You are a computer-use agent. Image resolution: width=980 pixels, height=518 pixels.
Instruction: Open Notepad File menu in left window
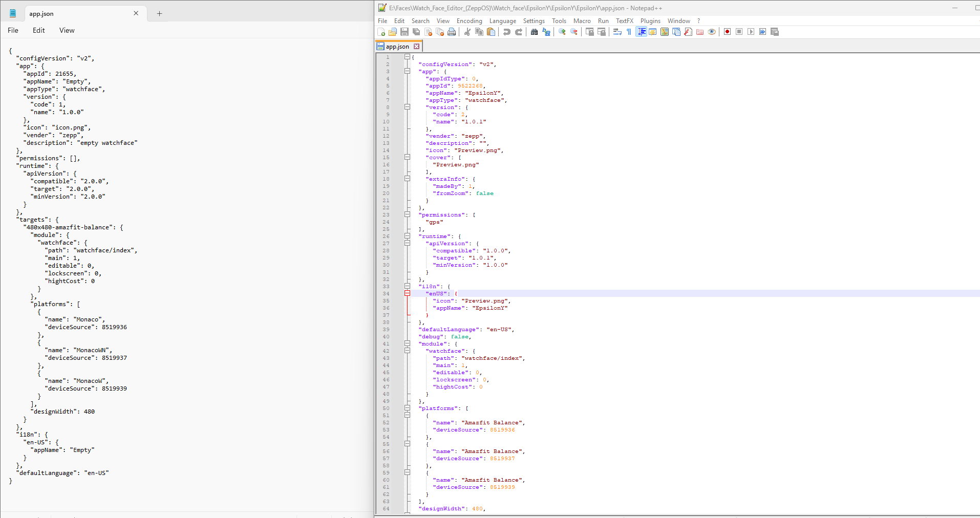point(13,30)
